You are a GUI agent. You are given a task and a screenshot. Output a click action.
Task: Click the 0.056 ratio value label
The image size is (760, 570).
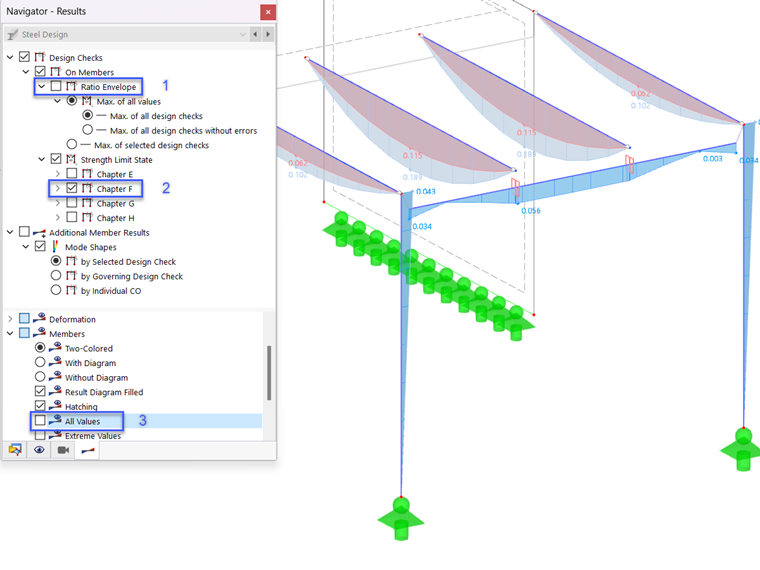[531, 211]
